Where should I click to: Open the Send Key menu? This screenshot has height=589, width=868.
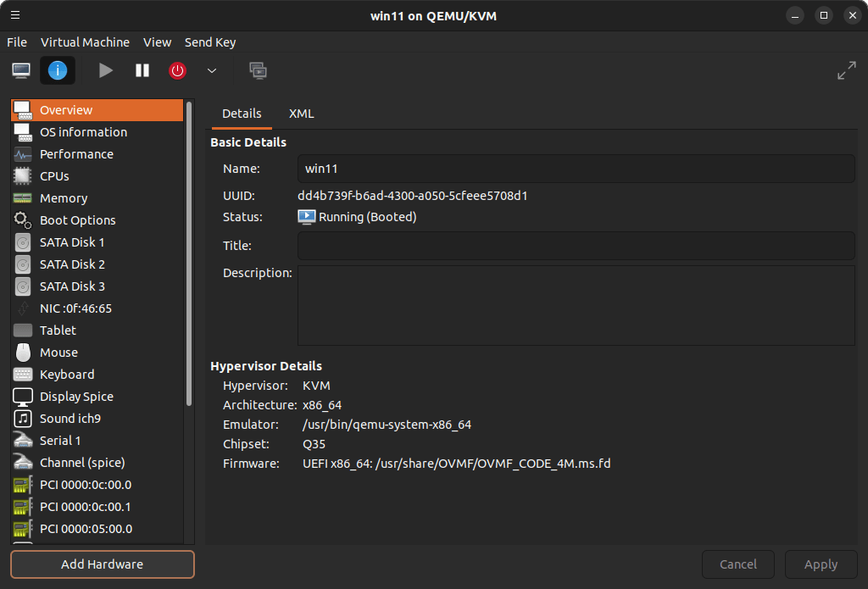click(x=210, y=42)
